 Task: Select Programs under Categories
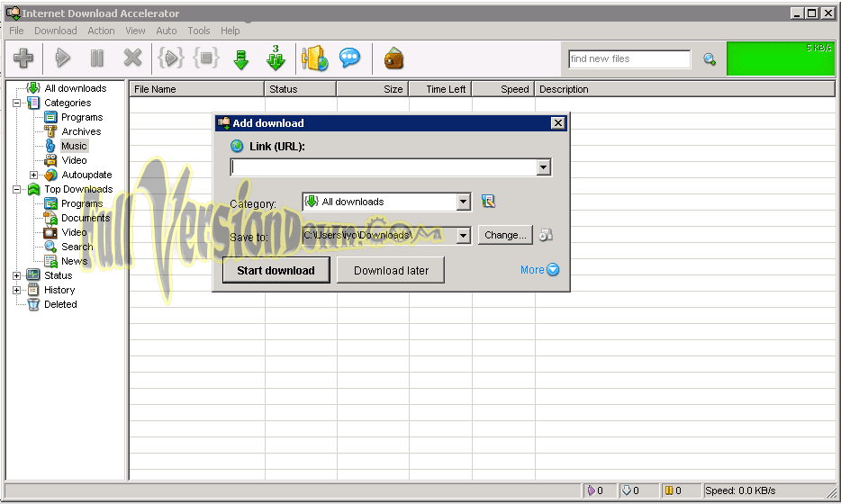82,117
